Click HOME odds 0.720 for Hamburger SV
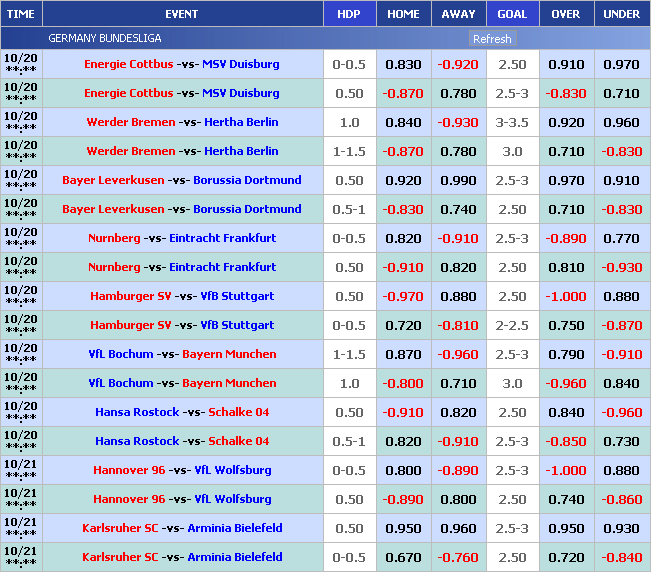 pyautogui.click(x=403, y=325)
